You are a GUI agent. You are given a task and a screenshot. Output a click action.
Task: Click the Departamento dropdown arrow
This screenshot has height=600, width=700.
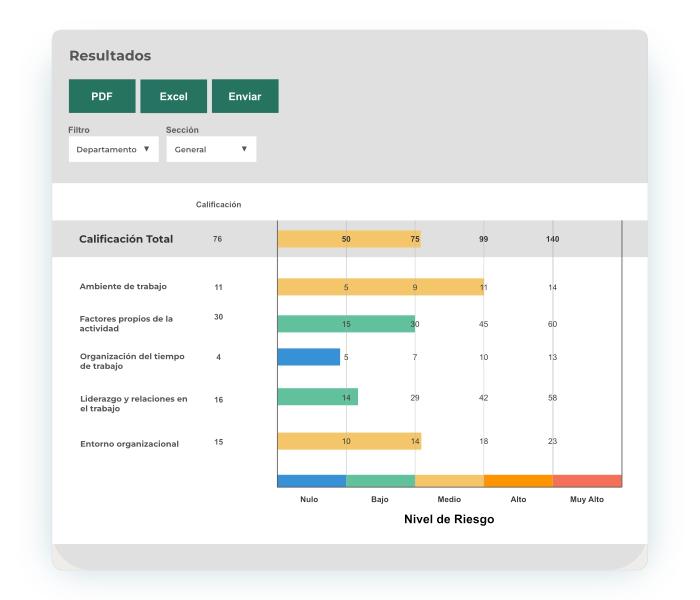pos(146,149)
